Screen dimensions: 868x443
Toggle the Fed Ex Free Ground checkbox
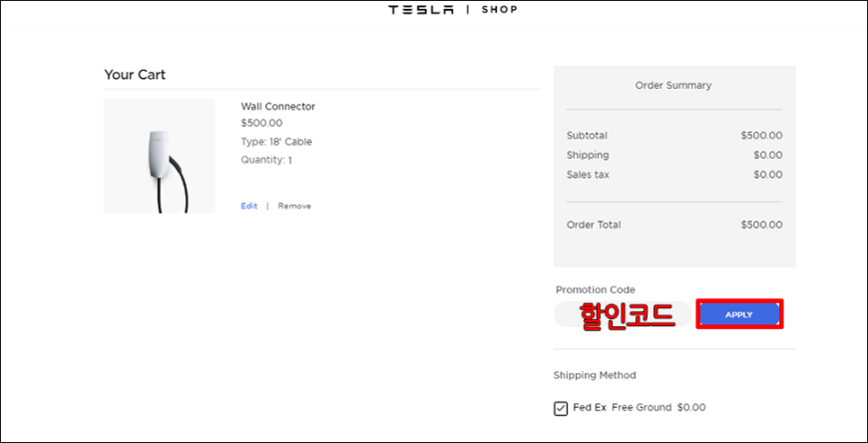point(561,409)
